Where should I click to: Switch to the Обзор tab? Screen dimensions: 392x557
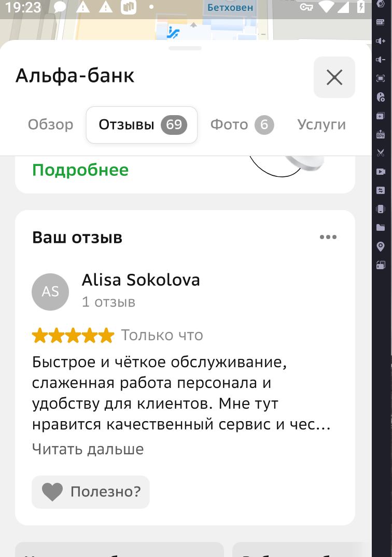pyautogui.click(x=50, y=124)
